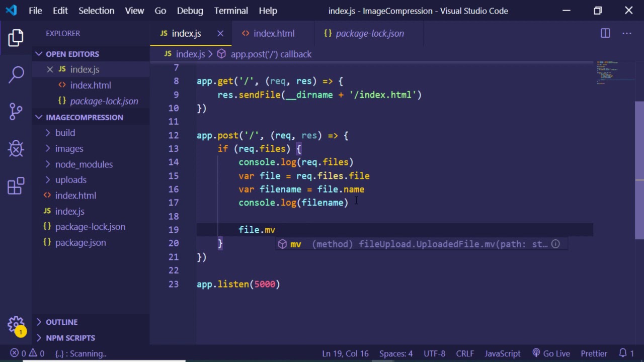
Task: Click the Manage gear icon
Action: (x=16, y=324)
